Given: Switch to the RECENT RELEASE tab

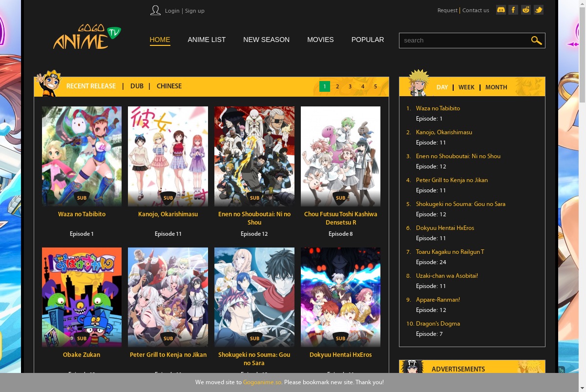Looking at the screenshot, I should click(91, 86).
